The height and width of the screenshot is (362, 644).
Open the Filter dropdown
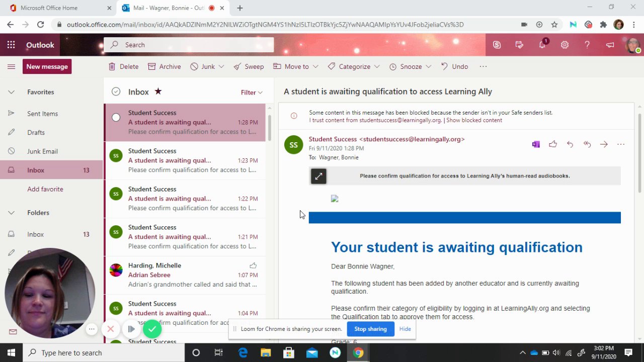point(252,92)
